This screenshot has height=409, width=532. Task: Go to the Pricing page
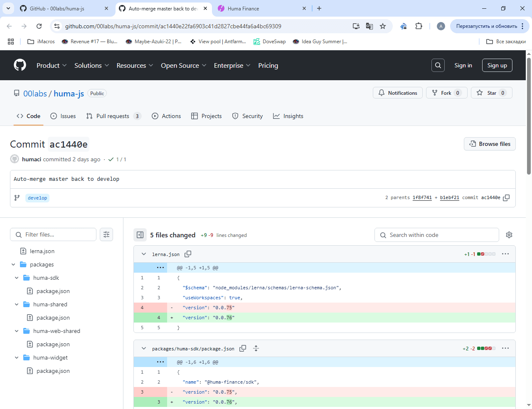(x=268, y=65)
